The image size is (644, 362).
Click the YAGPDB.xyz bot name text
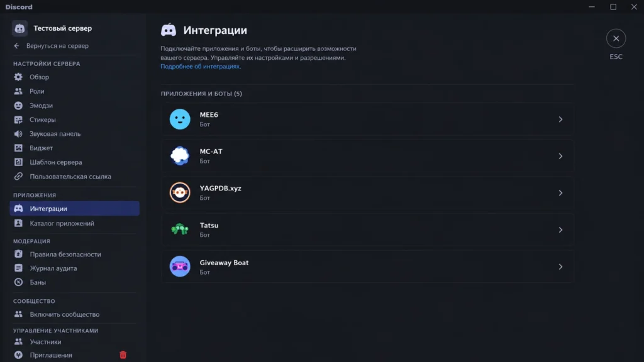221,189
